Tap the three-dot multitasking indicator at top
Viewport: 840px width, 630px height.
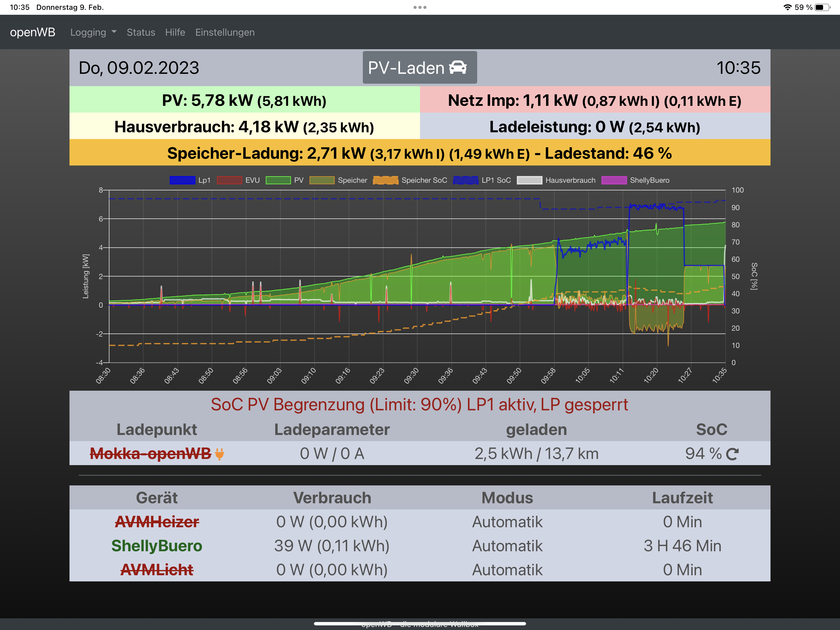click(420, 7)
